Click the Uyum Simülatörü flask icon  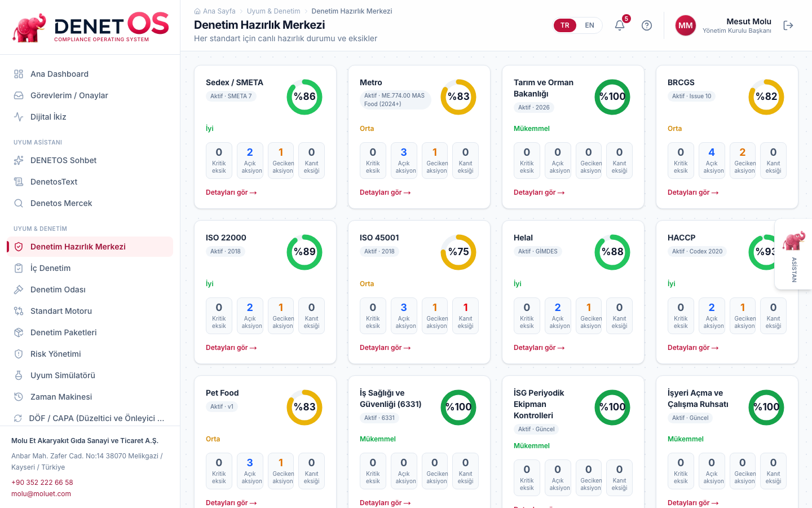pyautogui.click(x=19, y=375)
